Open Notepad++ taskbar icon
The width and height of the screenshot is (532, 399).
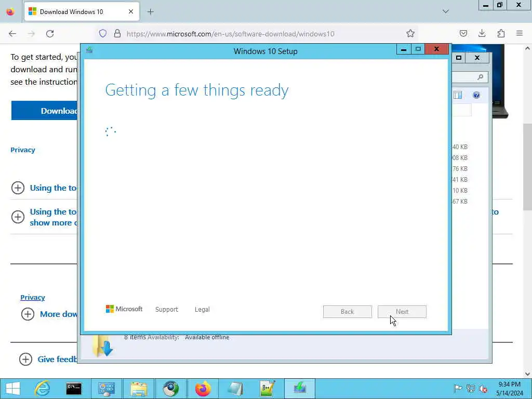click(x=267, y=389)
